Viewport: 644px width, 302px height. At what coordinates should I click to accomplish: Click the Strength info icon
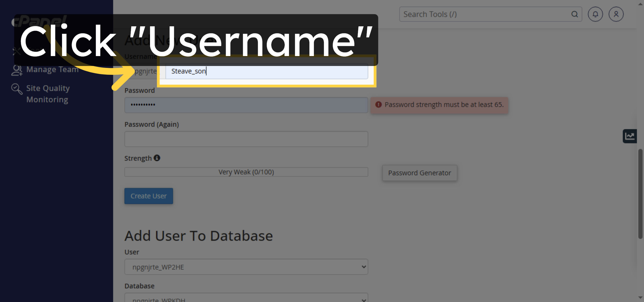click(157, 158)
